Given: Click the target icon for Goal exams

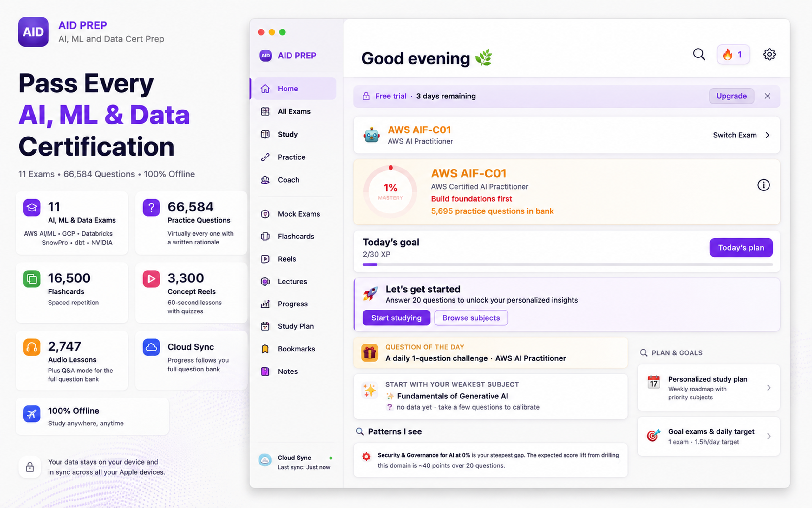Looking at the screenshot, I should coord(653,435).
